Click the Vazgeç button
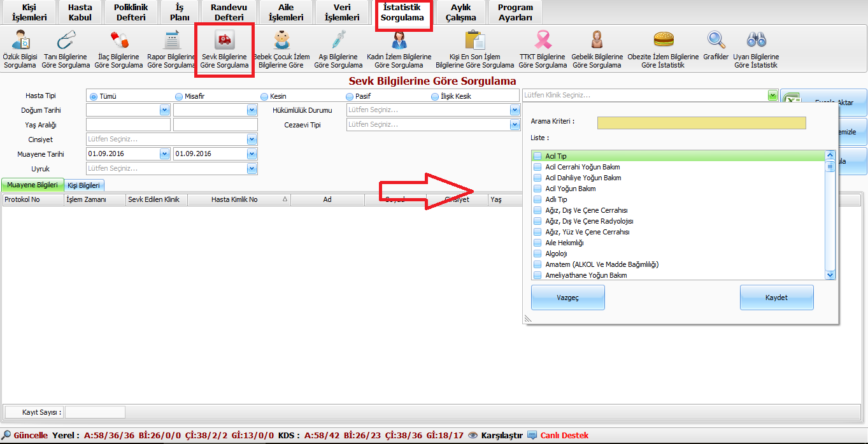868x444 pixels. pyautogui.click(x=567, y=297)
